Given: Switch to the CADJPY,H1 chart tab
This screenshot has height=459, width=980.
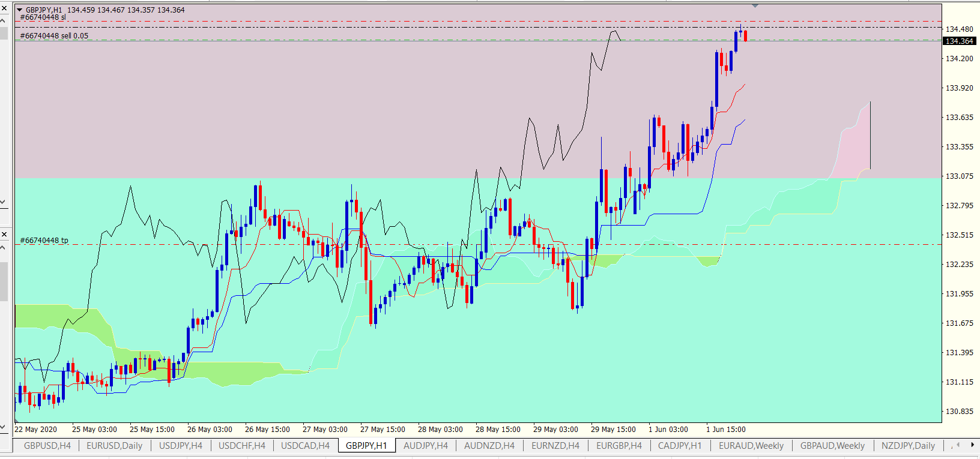Looking at the screenshot, I should tap(680, 446).
